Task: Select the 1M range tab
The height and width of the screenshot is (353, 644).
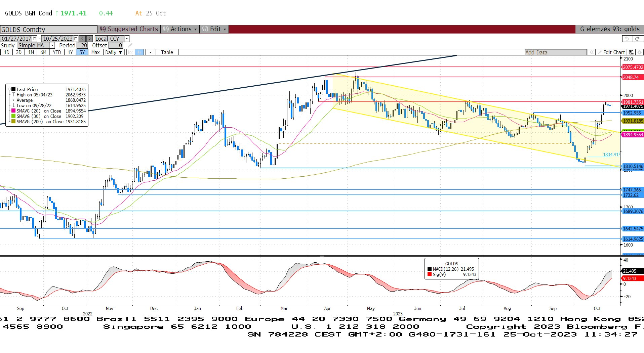Action: pyautogui.click(x=31, y=52)
